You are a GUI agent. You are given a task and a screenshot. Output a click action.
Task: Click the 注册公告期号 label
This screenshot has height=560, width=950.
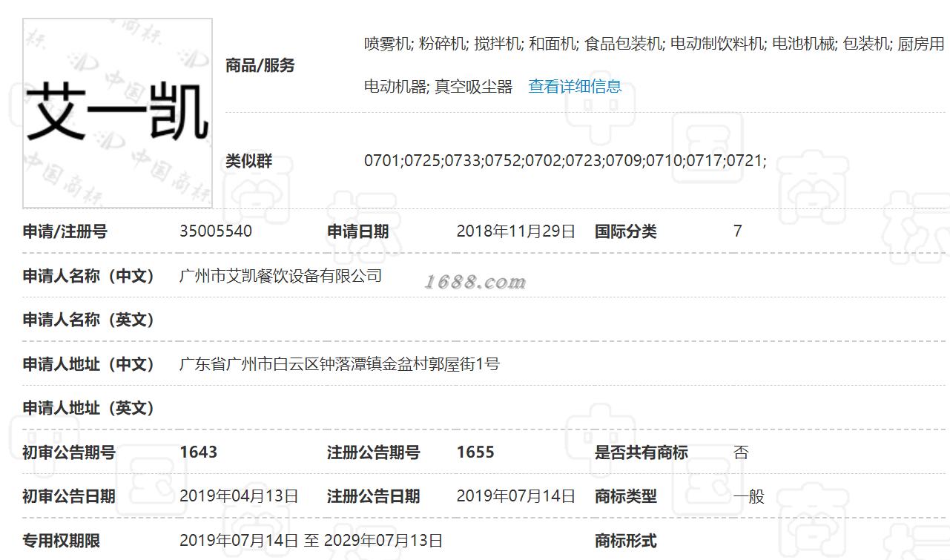point(374,452)
